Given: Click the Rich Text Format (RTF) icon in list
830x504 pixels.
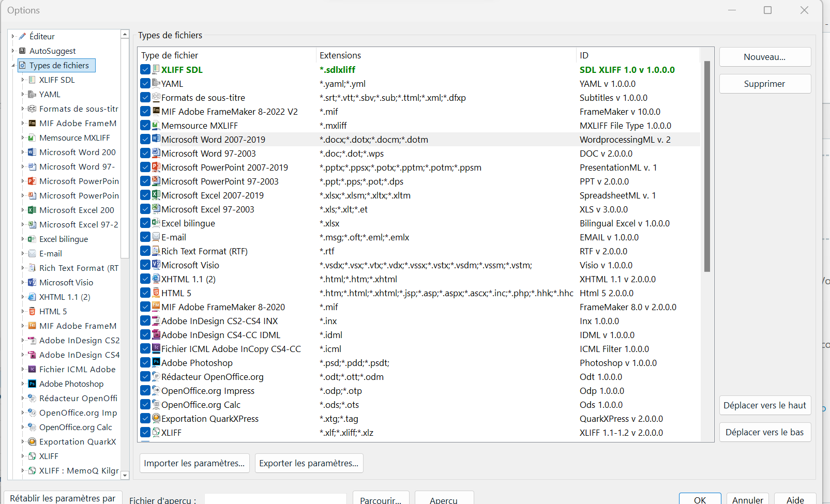Looking at the screenshot, I should coord(156,251).
